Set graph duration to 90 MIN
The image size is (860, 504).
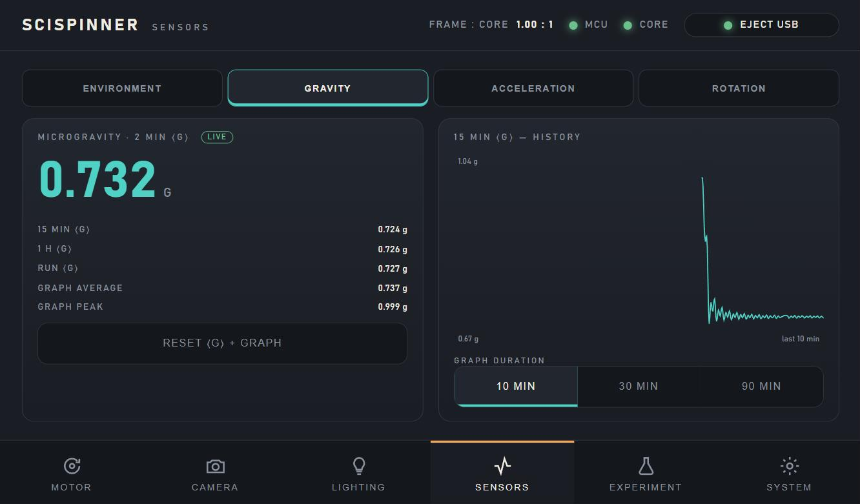pos(761,387)
